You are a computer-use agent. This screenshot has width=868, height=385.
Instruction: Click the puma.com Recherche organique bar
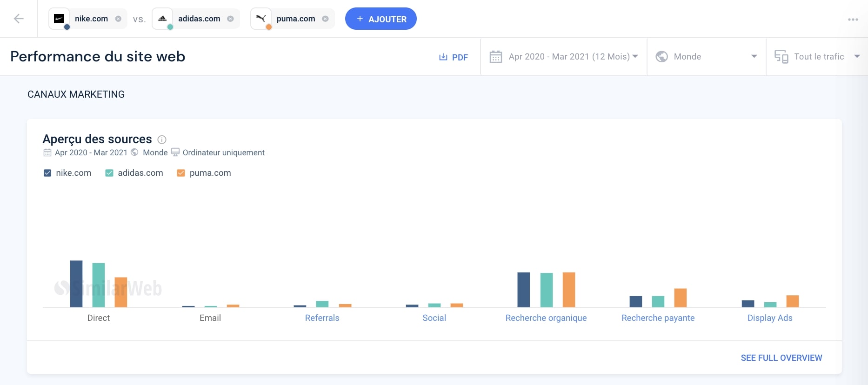click(x=569, y=290)
